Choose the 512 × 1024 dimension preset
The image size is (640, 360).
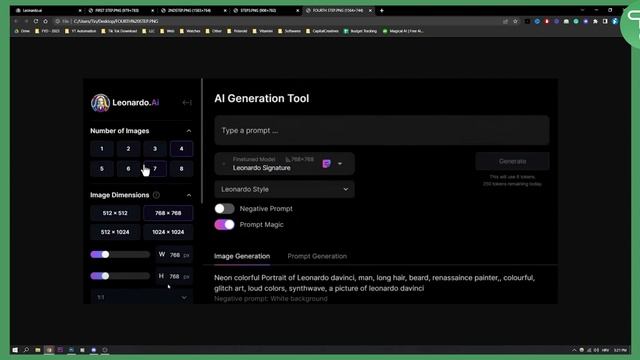coord(115,232)
